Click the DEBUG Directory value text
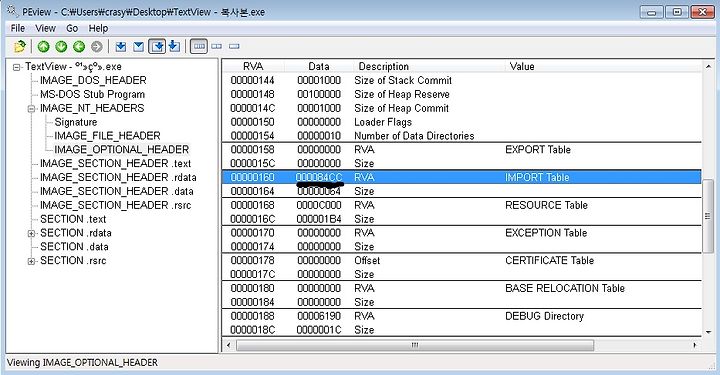This screenshot has width=720, height=375. [x=544, y=316]
